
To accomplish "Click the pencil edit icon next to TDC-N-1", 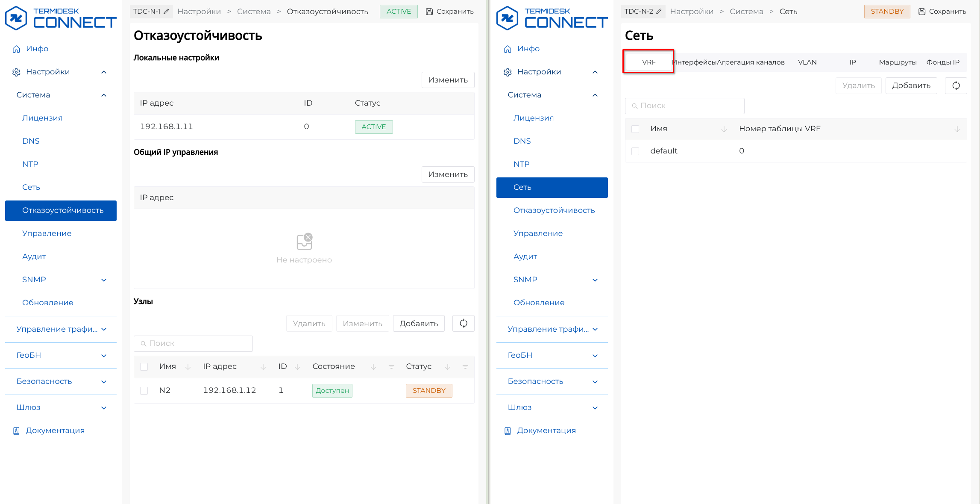I will (x=167, y=12).
